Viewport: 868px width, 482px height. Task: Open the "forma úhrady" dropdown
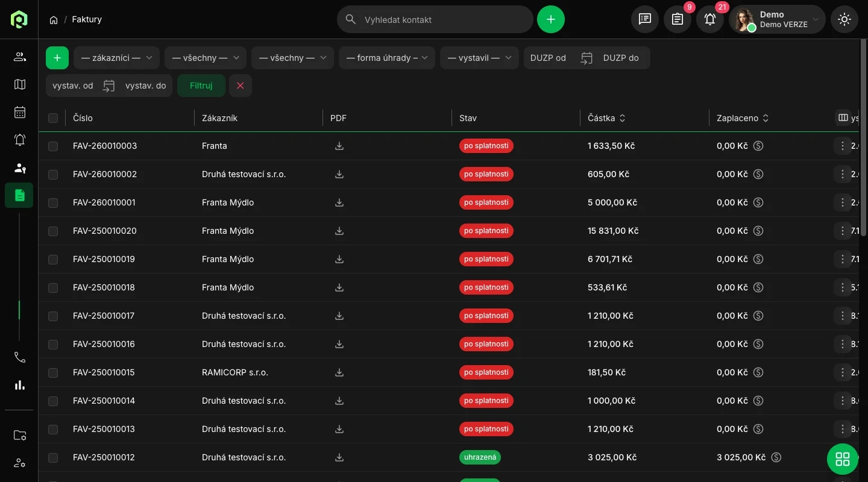pyautogui.click(x=386, y=58)
